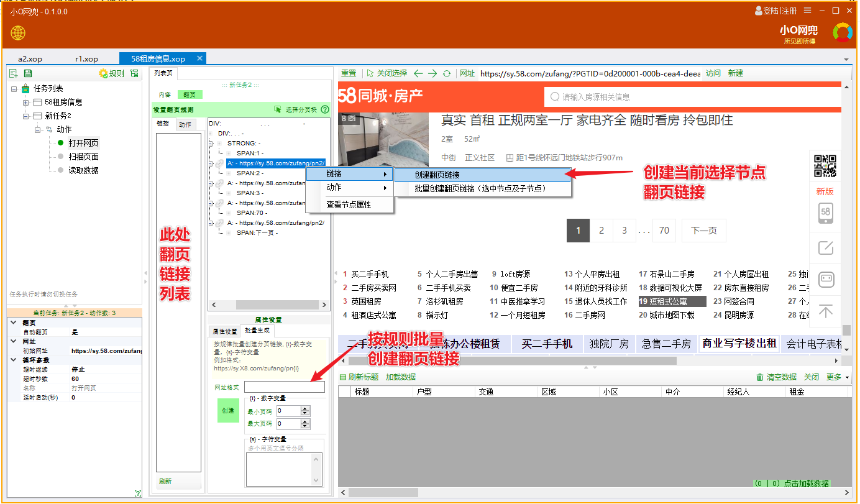Click the 刷新标题 refresh icon

tap(343, 377)
